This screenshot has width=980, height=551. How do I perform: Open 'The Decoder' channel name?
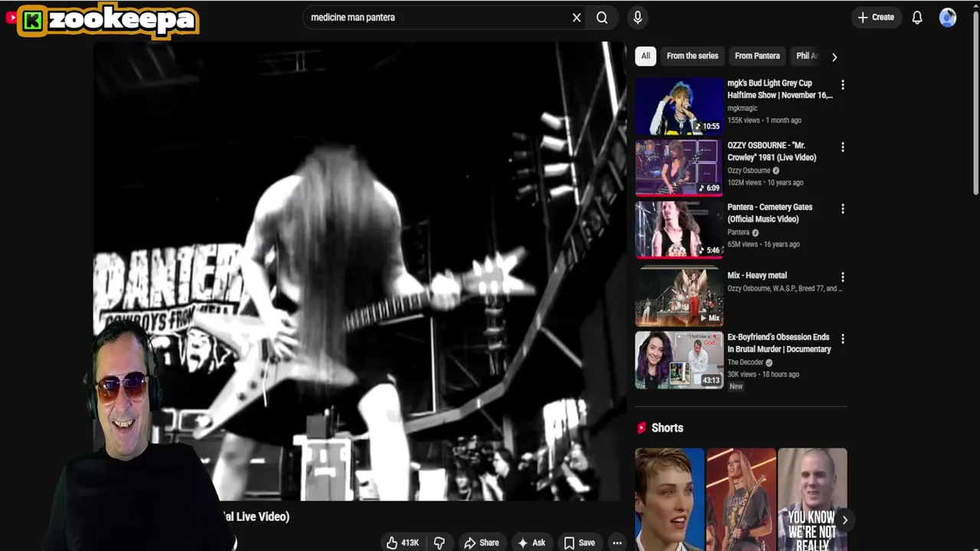(x=745, y=363)
